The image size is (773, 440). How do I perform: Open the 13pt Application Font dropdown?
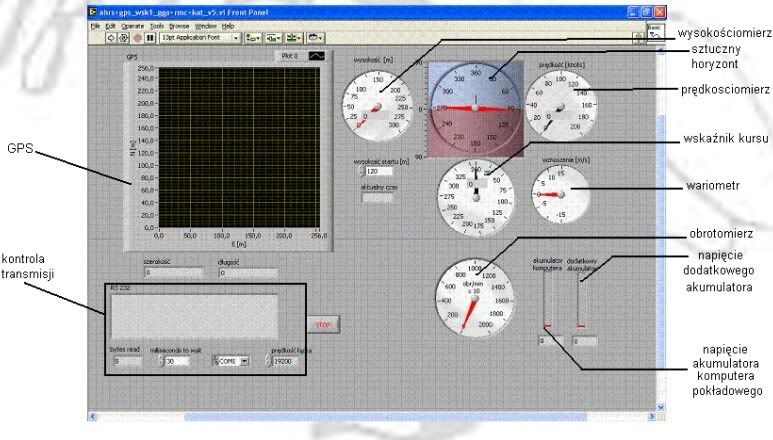198,37
